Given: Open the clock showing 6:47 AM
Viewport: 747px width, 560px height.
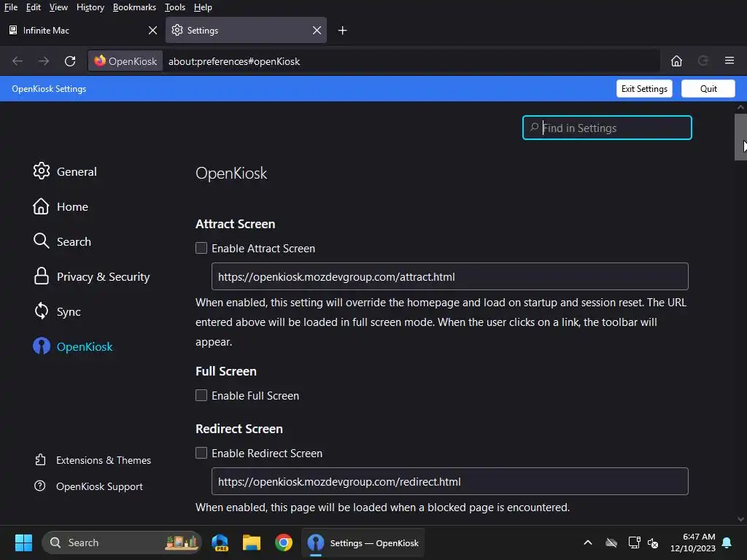Looking at the screenshot, I should pos(693,542).
